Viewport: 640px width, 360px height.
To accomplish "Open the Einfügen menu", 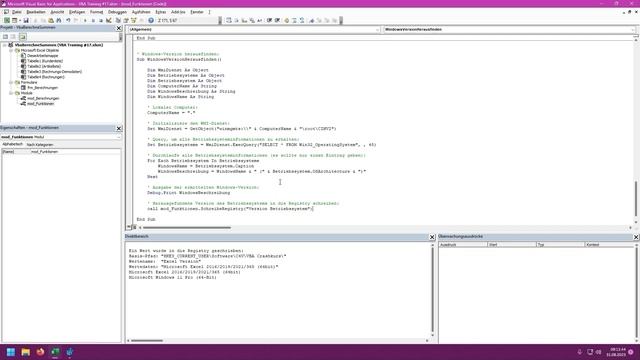I will click(x=77, y=12).
